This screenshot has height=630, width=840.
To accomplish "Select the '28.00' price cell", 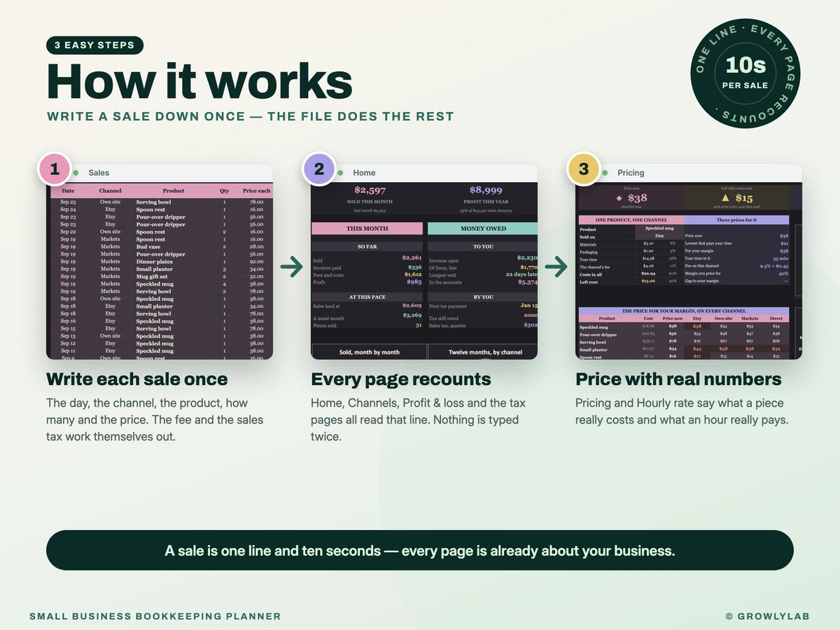I will click(x=256, y=246).
